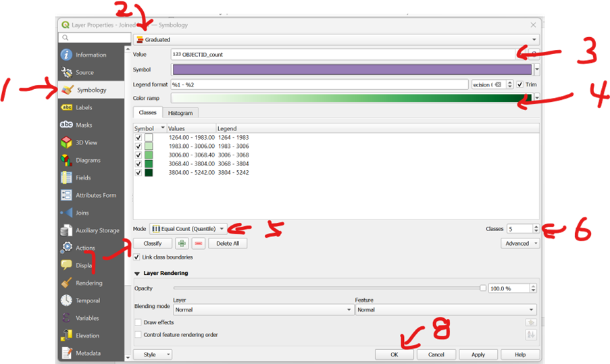Click the Cancel button

click(436, 355)
